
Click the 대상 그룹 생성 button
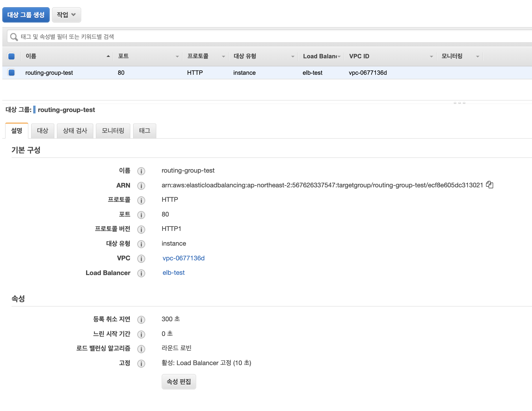click(x=26, y=15)
